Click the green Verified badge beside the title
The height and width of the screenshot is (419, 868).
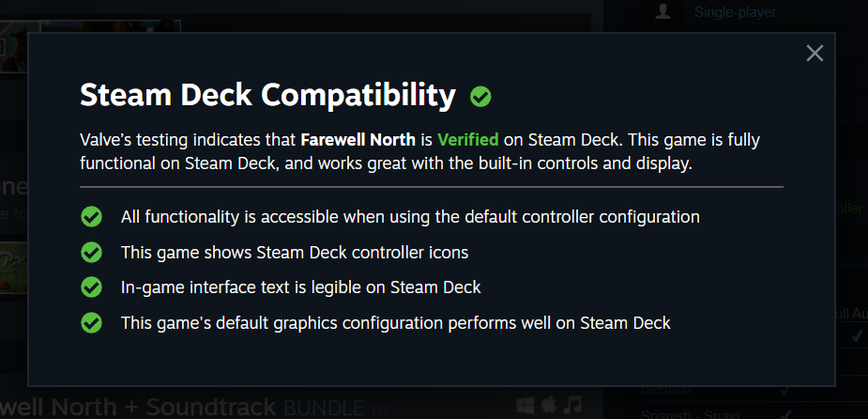point(481,96)
